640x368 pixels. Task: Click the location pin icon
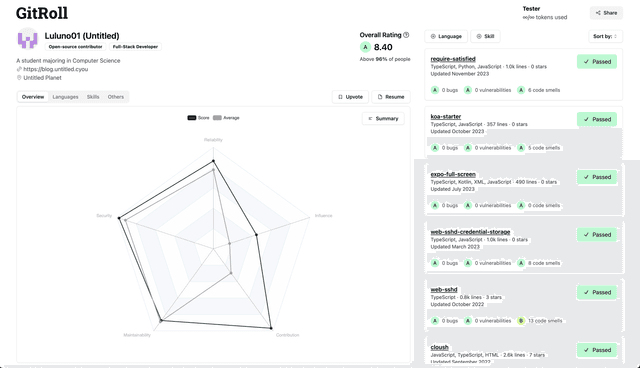tap(19, 78)
